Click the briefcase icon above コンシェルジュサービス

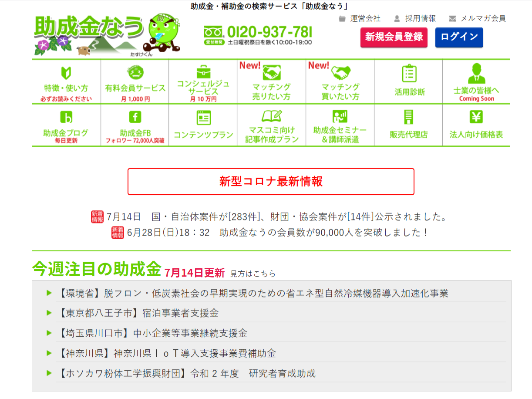pyautogui.click(x=203, y=71)
